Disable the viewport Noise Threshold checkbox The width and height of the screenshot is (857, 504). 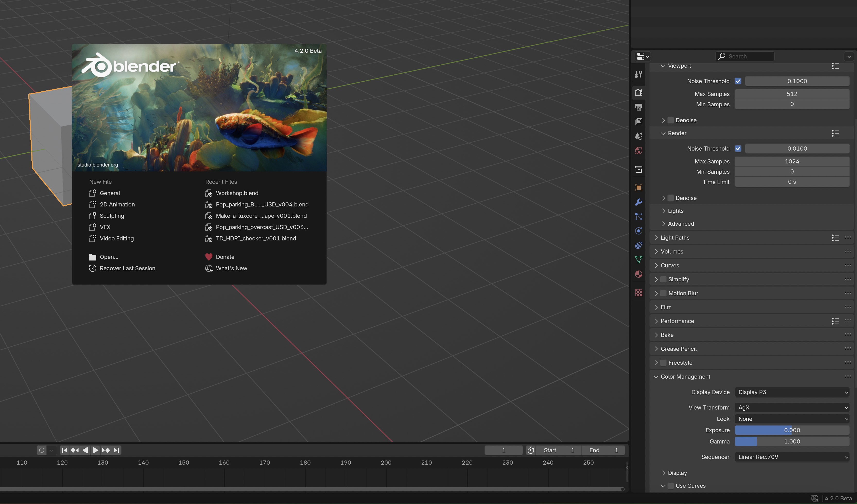point(738,81)
